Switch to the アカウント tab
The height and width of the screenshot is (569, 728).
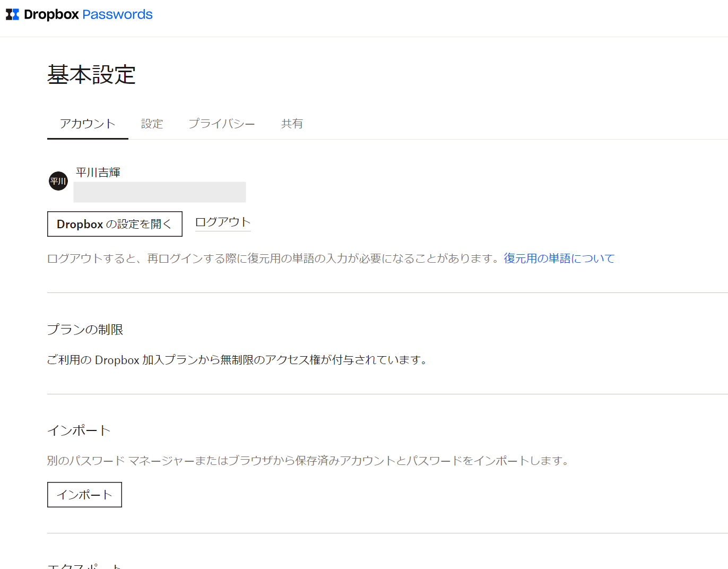pos(88,124)
